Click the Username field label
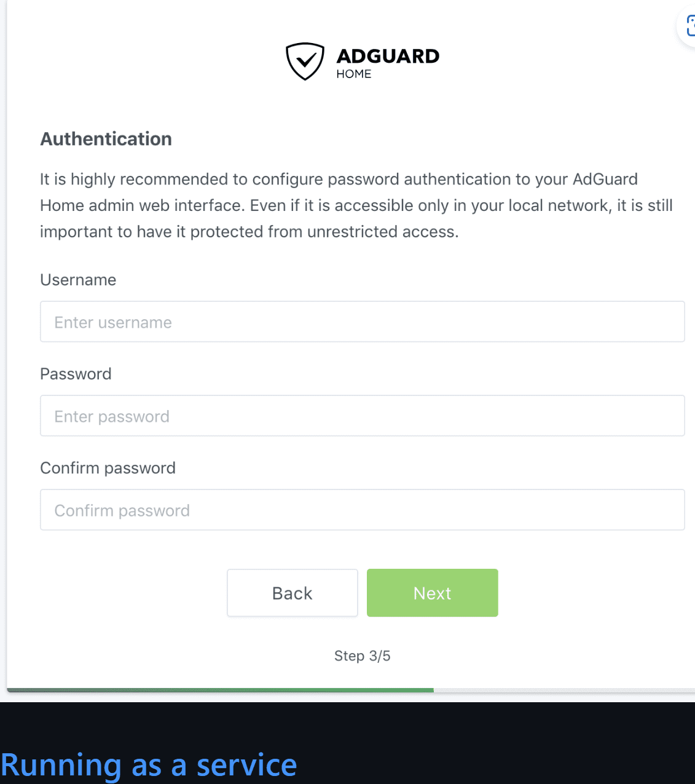Image resolution: width=695 pixels, height=784 pixels. click(78, 280)
